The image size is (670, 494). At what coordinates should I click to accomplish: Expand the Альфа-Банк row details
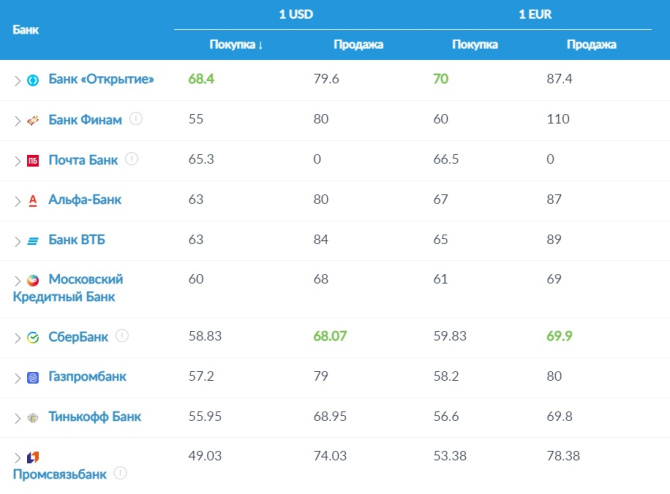point(17,200)
